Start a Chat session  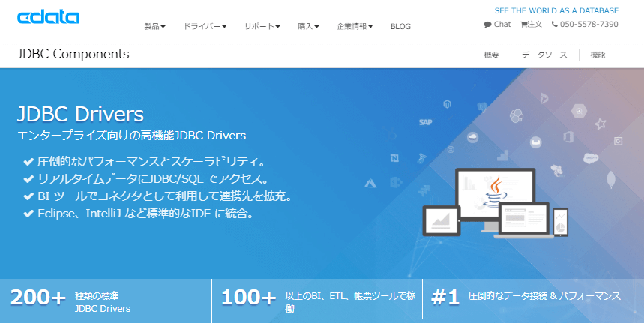point(497,25)
